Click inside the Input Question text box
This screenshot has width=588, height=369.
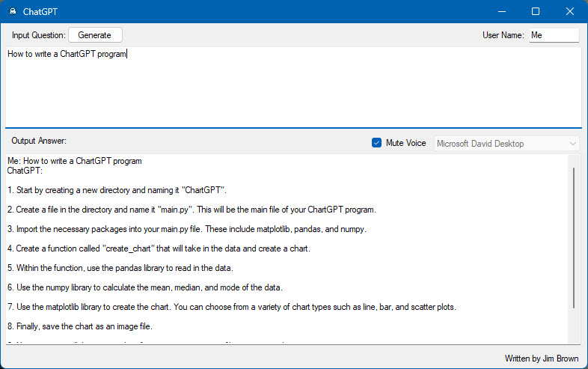click(x=293, y=87)
